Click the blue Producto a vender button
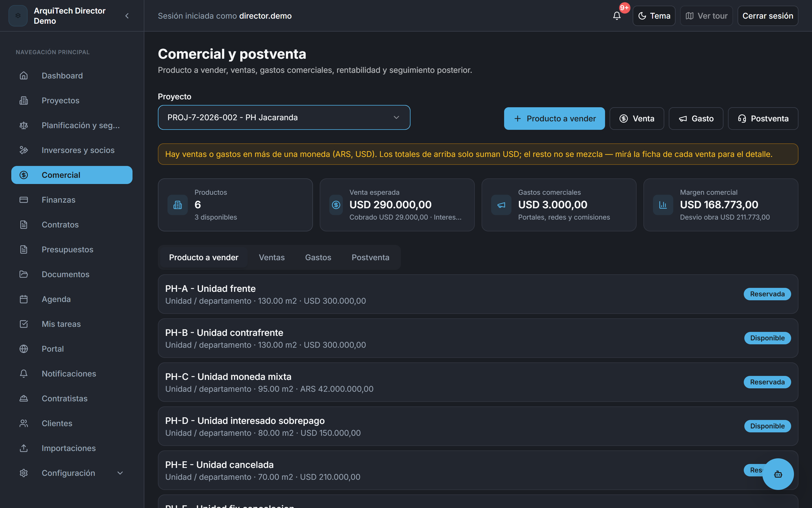 pos(554,119)
